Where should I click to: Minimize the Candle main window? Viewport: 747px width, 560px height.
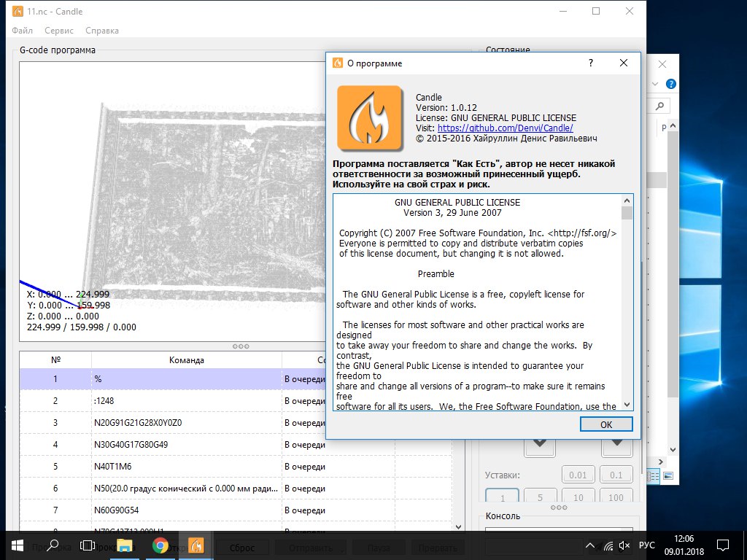563,11
